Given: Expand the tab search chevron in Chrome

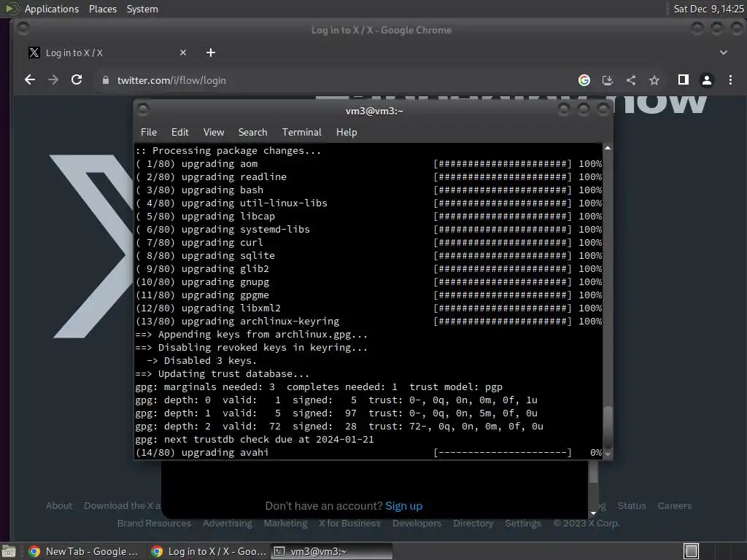Looking at the screenshot, I should (723, 52).
